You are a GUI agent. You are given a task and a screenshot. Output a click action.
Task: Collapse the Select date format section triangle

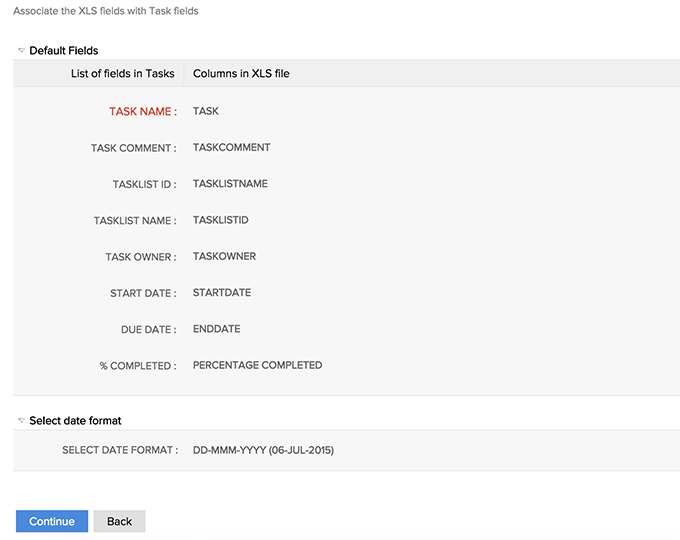pos(21,421)
